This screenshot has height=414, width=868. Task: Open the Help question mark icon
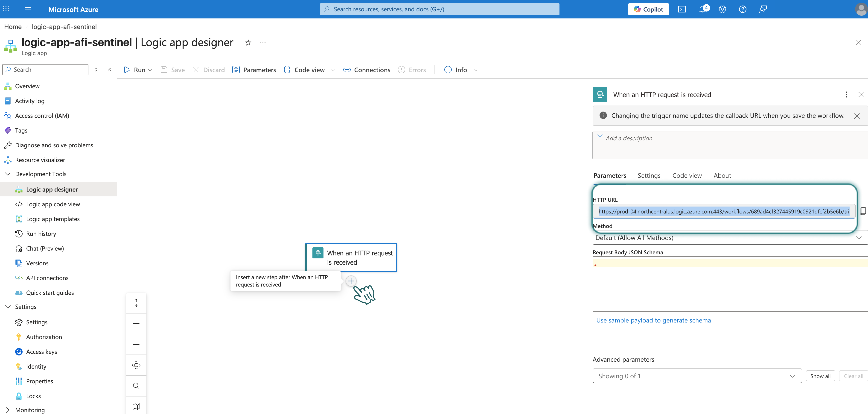742,9
